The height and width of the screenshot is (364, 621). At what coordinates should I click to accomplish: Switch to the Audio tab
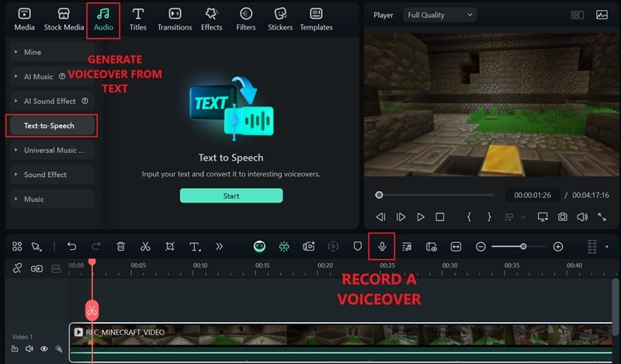point(103,19)
